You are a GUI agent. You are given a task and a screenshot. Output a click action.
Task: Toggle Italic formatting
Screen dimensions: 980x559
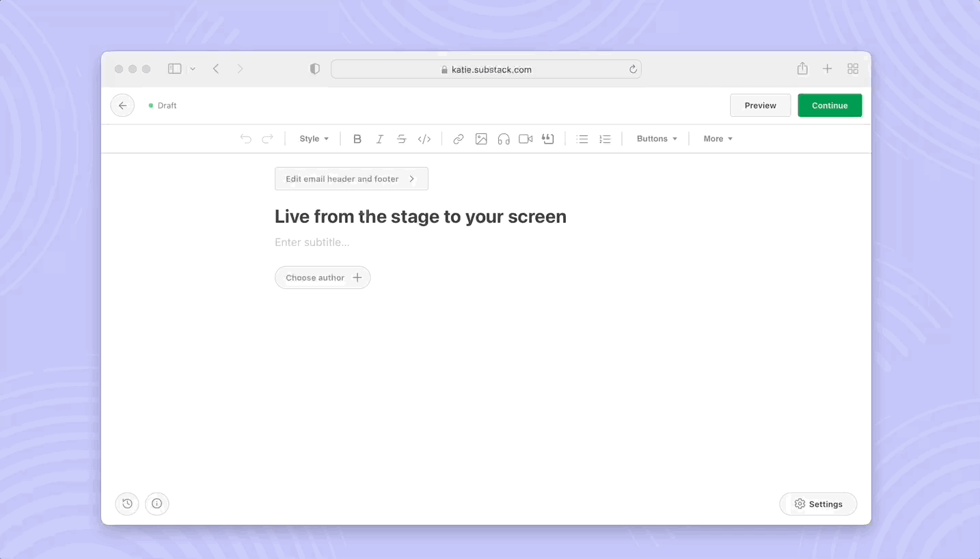pos(380,139)
